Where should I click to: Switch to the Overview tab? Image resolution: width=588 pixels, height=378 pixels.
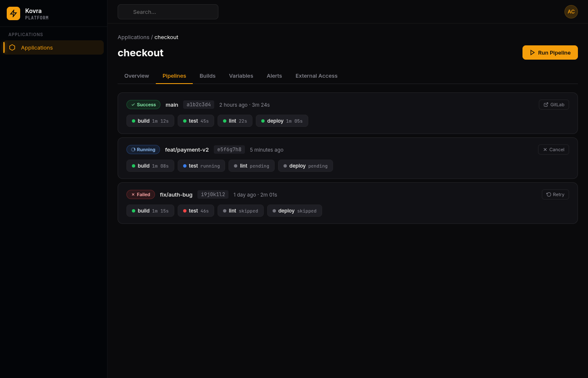pos(136,76)
